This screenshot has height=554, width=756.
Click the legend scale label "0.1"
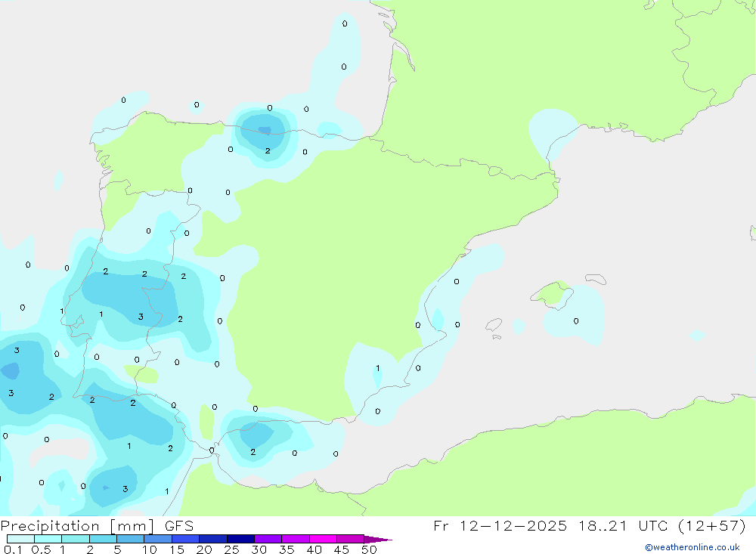tap(13, 549)
